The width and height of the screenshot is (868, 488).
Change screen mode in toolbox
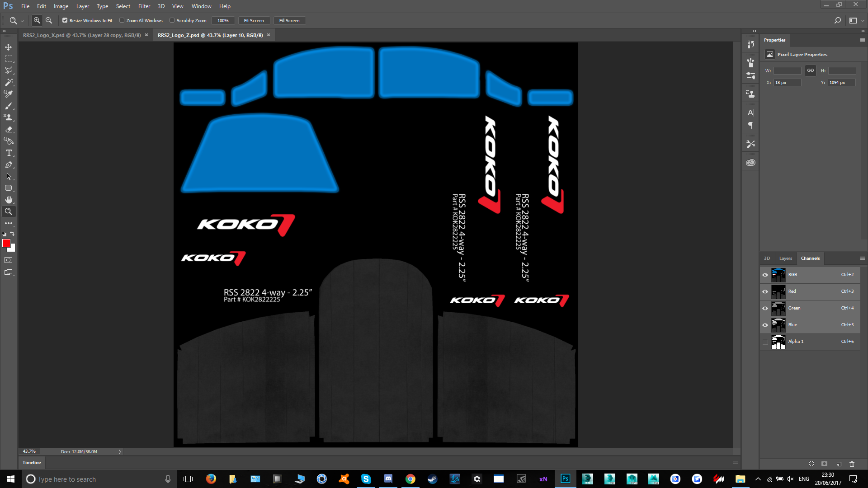click(9, 272)
